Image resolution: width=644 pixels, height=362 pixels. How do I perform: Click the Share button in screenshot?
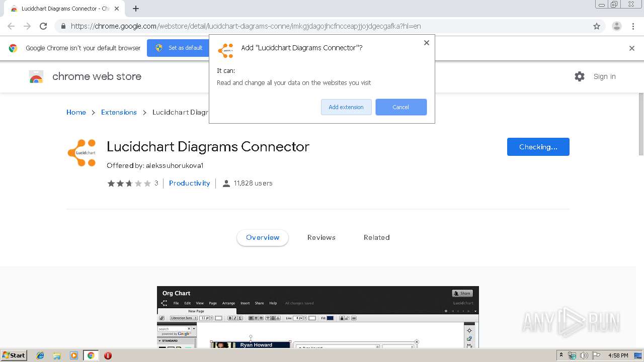[x=462, y=293]
